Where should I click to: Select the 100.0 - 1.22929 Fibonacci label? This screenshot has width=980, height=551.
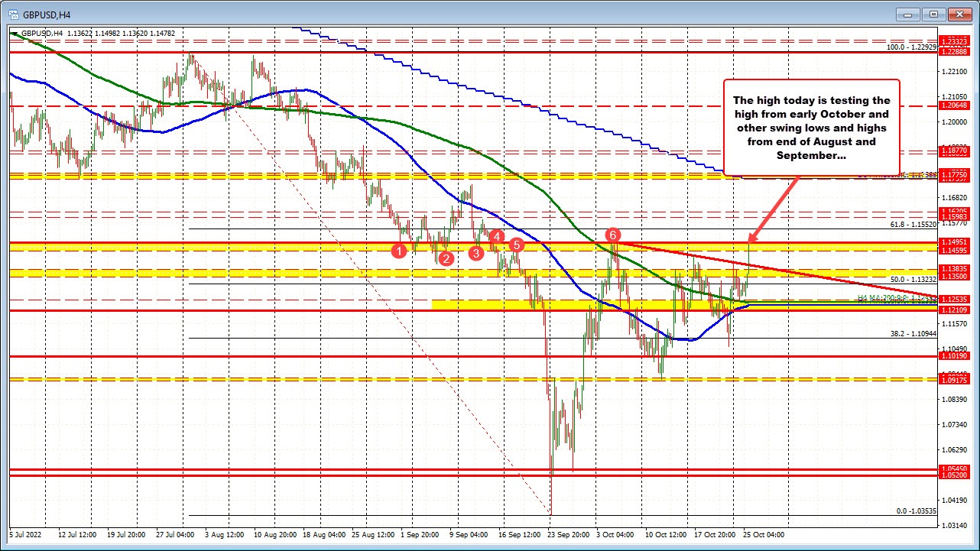[x=912, y=47]
